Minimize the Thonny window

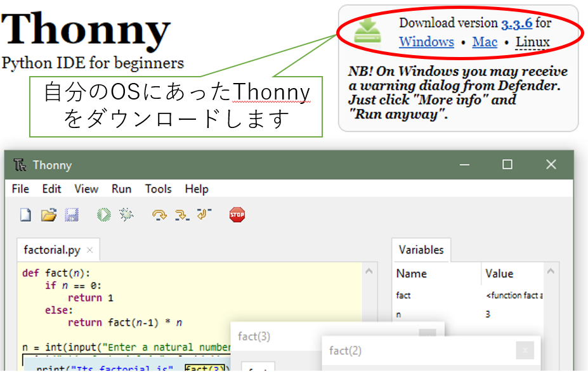tap(464, 165)
